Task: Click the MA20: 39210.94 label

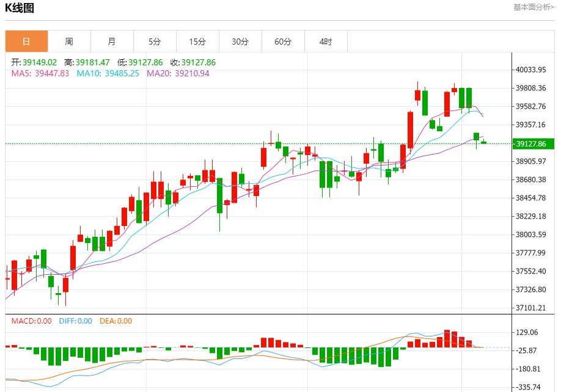Action: click(178, 73)
